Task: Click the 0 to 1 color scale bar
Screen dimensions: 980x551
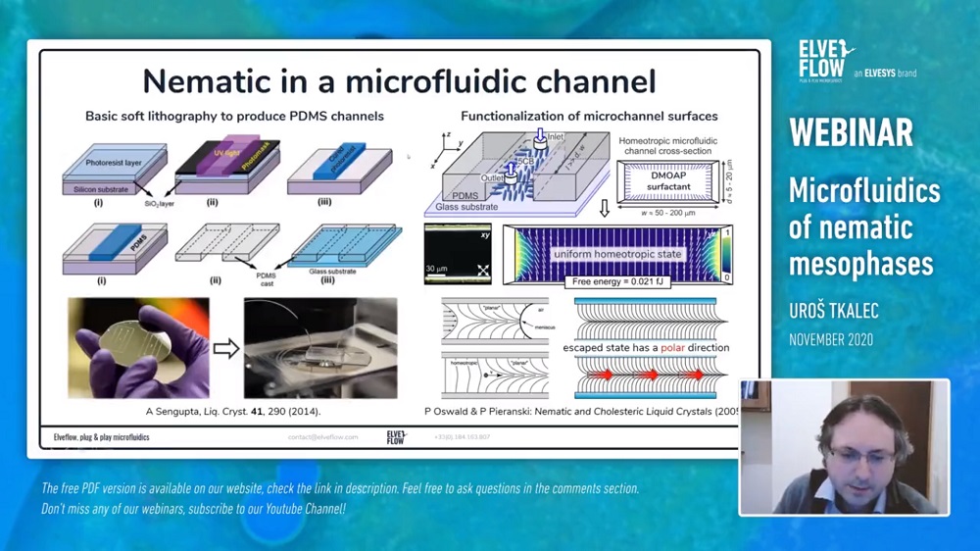Action: click(x=724, y=253)
